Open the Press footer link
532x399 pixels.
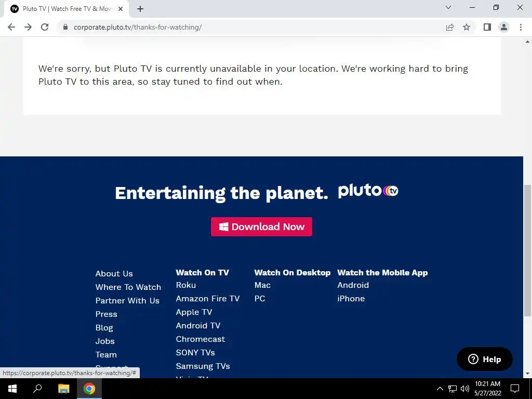tap(106, 314)
